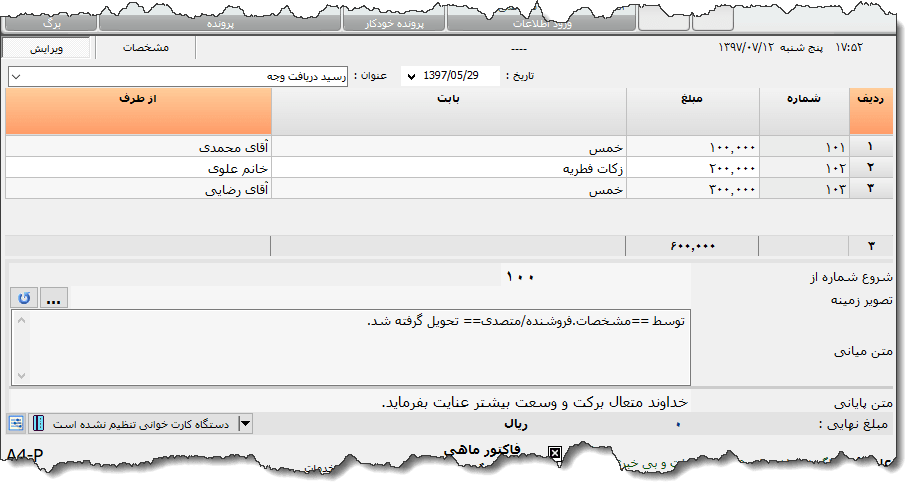
Task: Select the cell خانم علوی
Action: pyautogui.click(x=139, y=168)
